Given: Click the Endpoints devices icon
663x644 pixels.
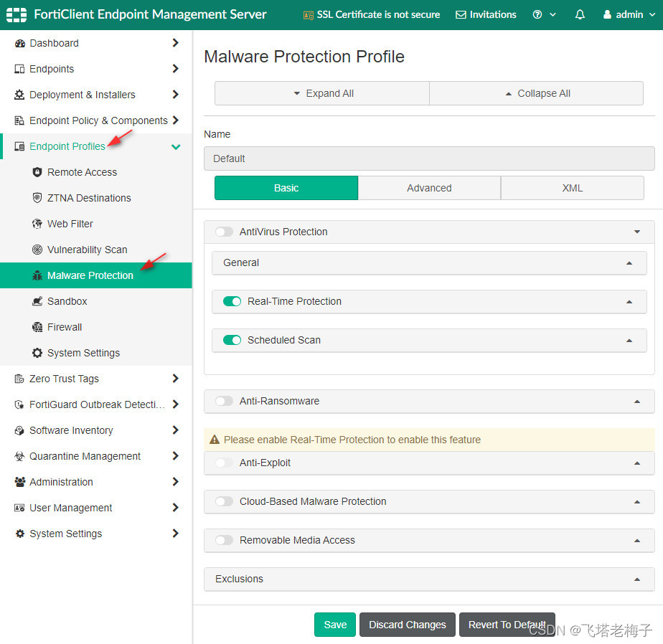Looking at the screenshot, I should coord(19,69).
